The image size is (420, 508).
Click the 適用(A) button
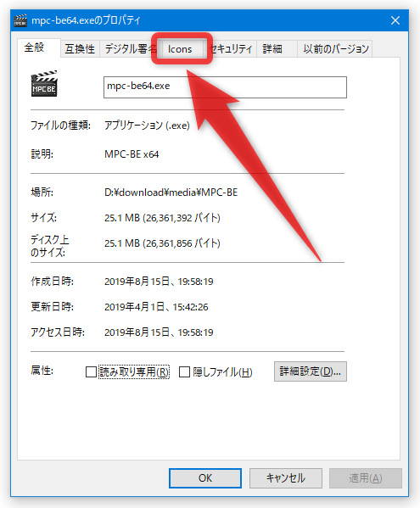[x=366, y=477]
